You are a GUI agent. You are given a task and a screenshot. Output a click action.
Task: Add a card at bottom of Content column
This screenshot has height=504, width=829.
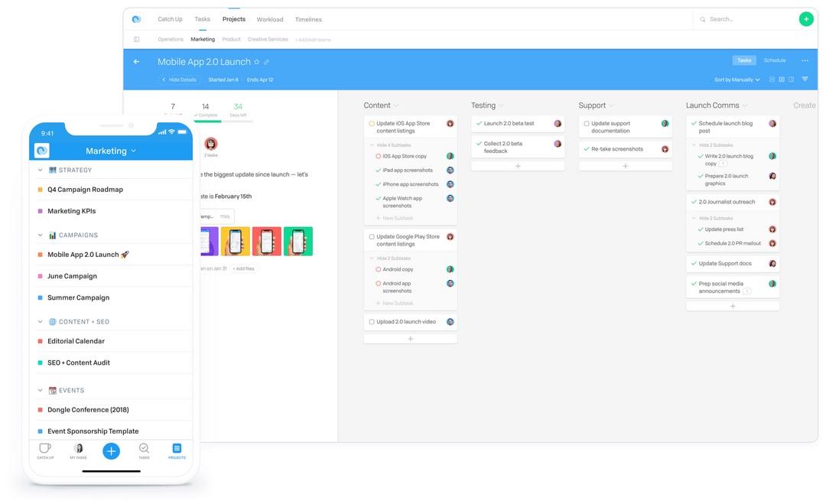(x=410, y=339)
